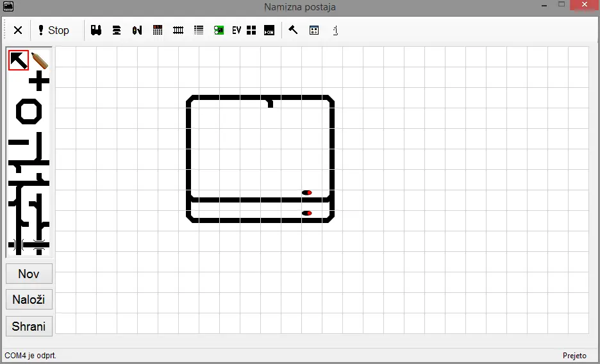Open the four-squares grid icon

[x=251, y=30]
